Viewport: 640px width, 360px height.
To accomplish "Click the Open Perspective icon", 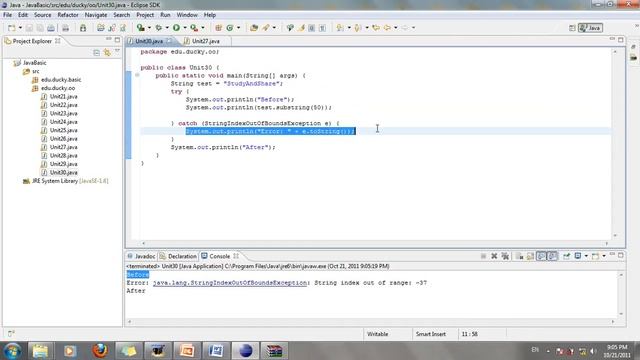I will tap(572, 28).
